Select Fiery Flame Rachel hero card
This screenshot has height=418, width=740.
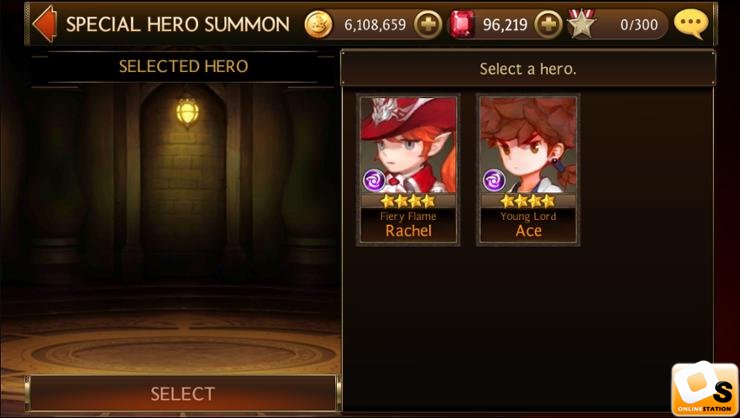(x=408, y=170)
